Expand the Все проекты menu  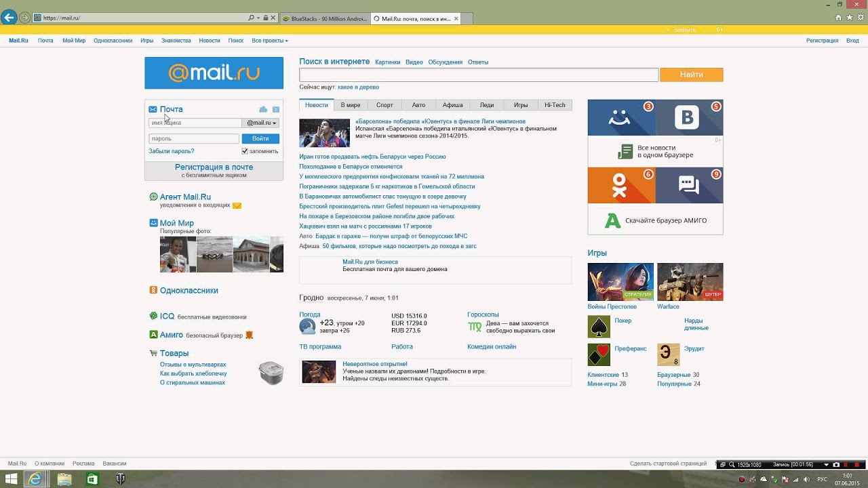270,41
